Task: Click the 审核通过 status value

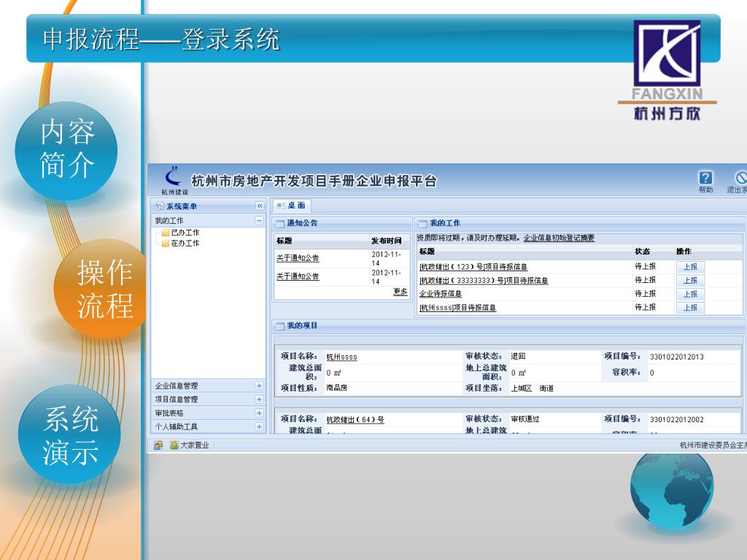Action: (x=525, y=419)
